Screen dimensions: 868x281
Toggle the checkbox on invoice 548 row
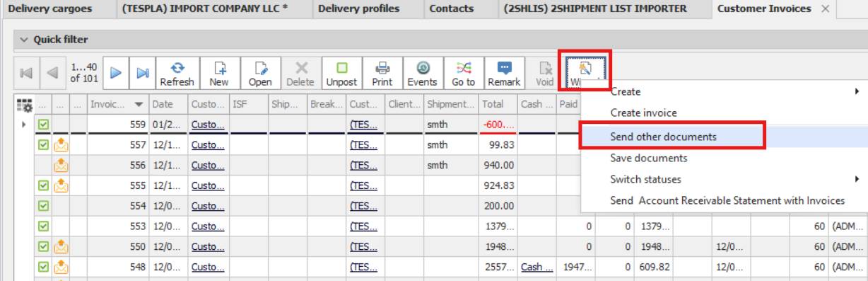pyautogui.click(x=43, y=268)
